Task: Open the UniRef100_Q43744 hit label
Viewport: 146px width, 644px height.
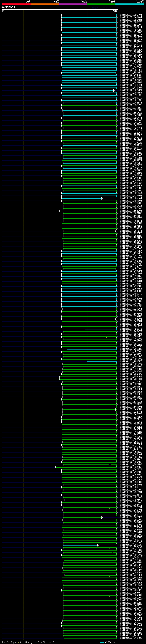Action: coord(131,17)
